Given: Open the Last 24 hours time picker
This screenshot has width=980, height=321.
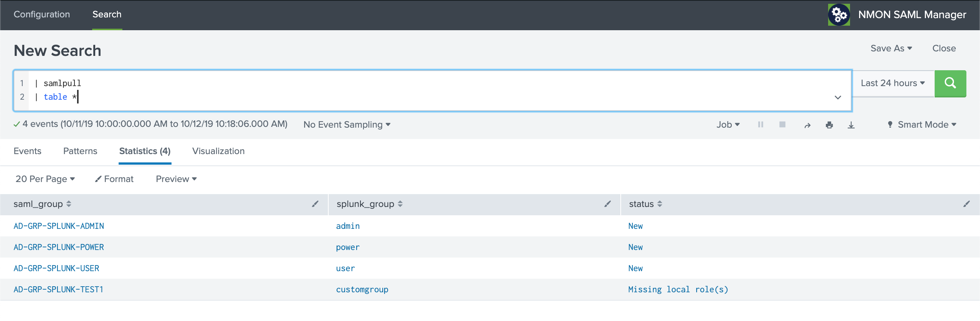Looking at the screenshot, I should [893, 83].
